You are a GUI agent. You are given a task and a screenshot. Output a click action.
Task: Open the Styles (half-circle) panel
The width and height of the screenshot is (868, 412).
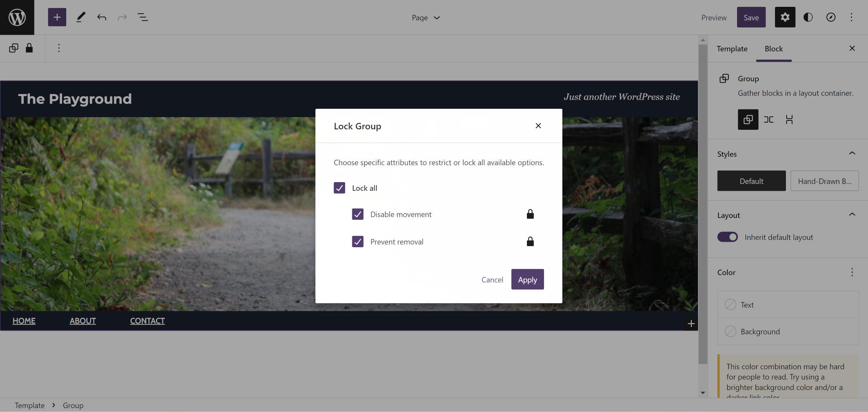coord(808,17)
